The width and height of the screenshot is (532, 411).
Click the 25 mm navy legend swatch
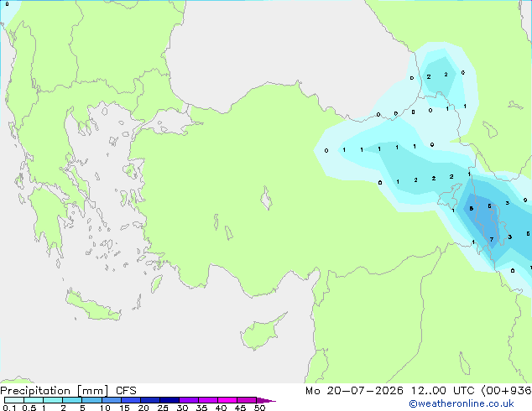pos(169,400)
